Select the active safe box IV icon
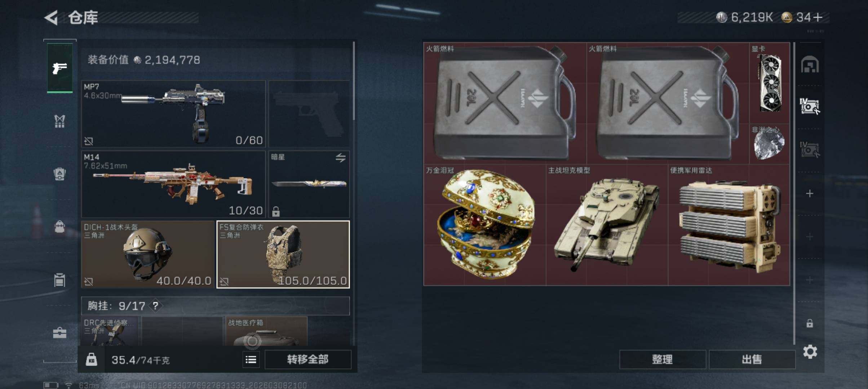The width and height of the screenshot is (868, 389). 810,106
